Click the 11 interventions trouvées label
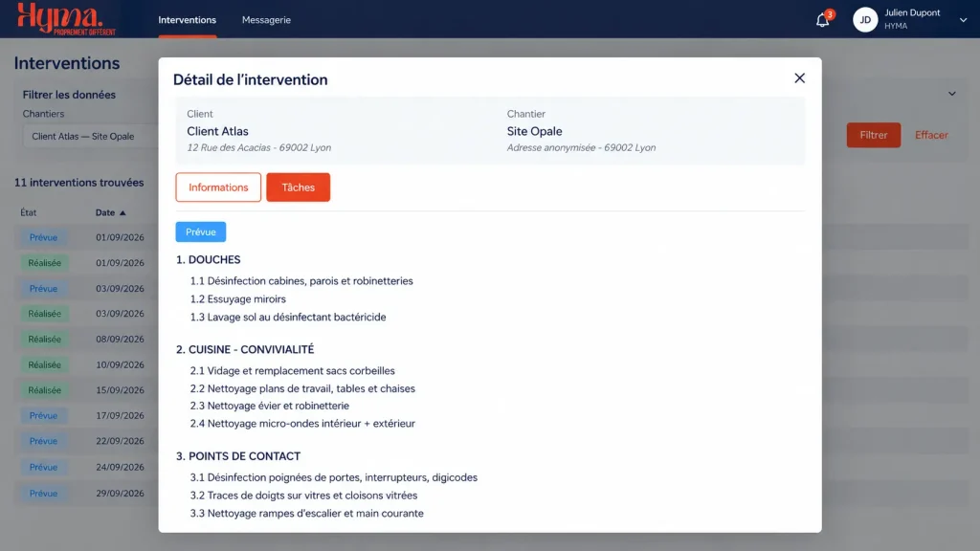 [78, 183]
